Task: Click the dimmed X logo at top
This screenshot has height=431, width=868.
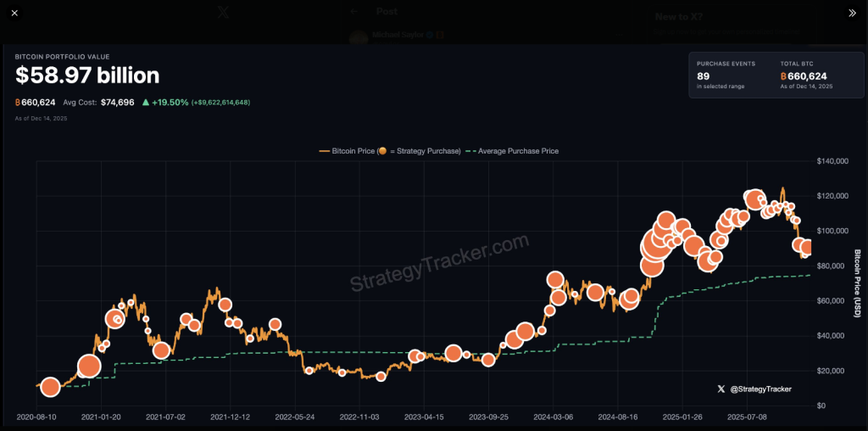Action: tap(223, 13)
